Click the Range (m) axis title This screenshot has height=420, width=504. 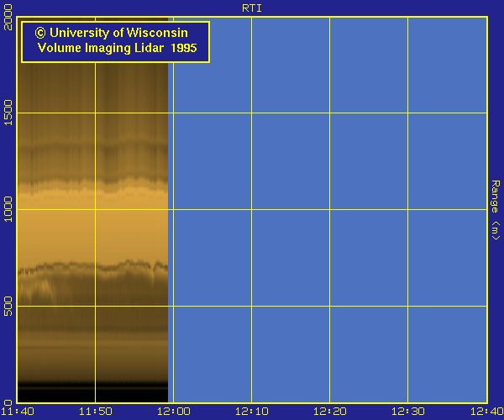pos(496,210)
